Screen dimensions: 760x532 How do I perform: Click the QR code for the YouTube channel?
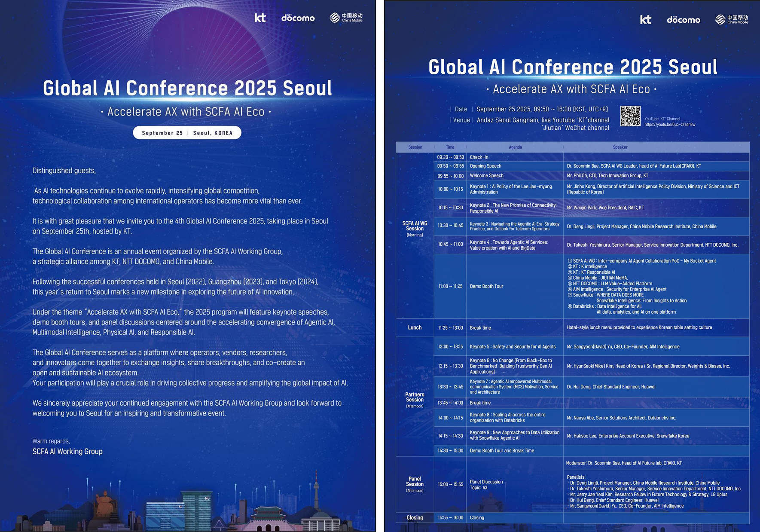coord(630,116)
